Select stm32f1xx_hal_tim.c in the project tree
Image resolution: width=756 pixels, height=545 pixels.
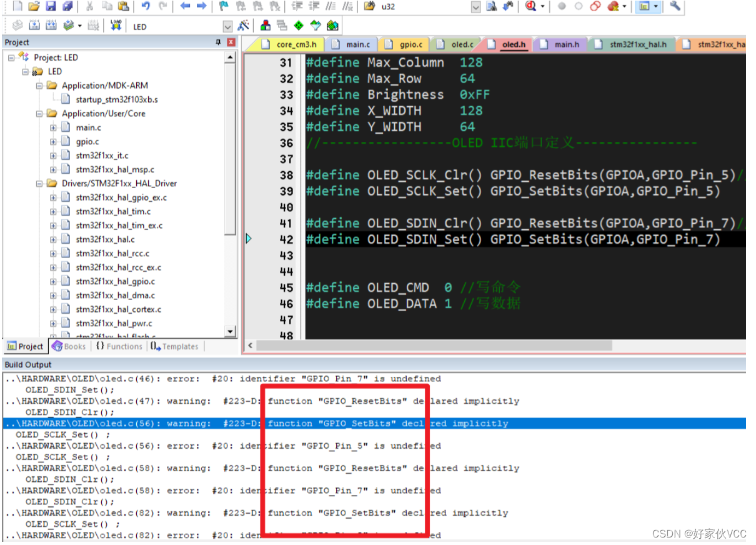113,212
